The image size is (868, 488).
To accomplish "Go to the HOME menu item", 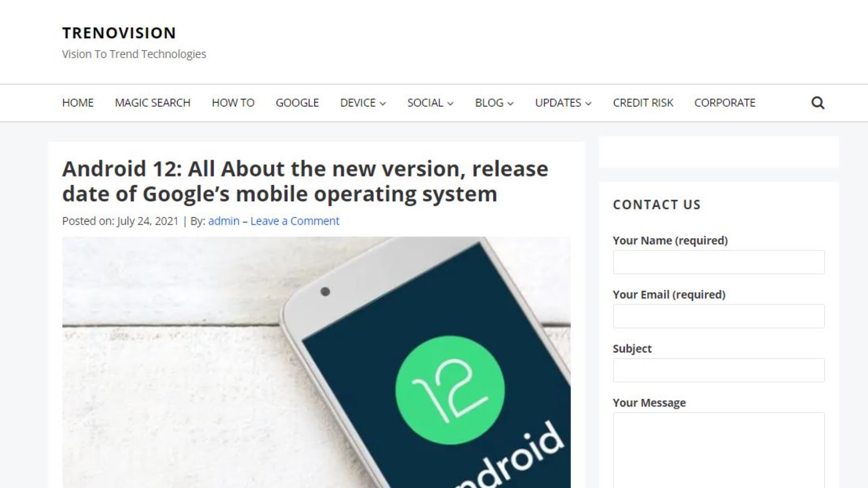I will (78, 103).
